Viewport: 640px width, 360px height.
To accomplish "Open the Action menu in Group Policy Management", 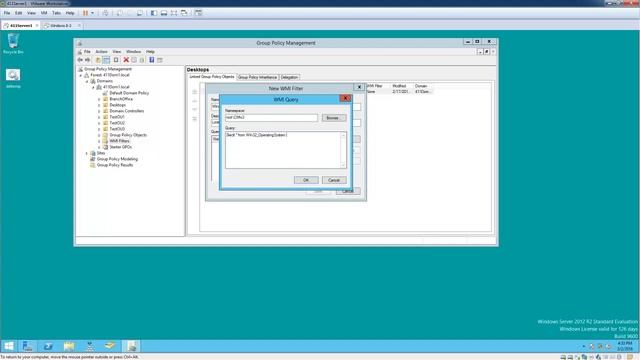I will (x=101, y=52).
